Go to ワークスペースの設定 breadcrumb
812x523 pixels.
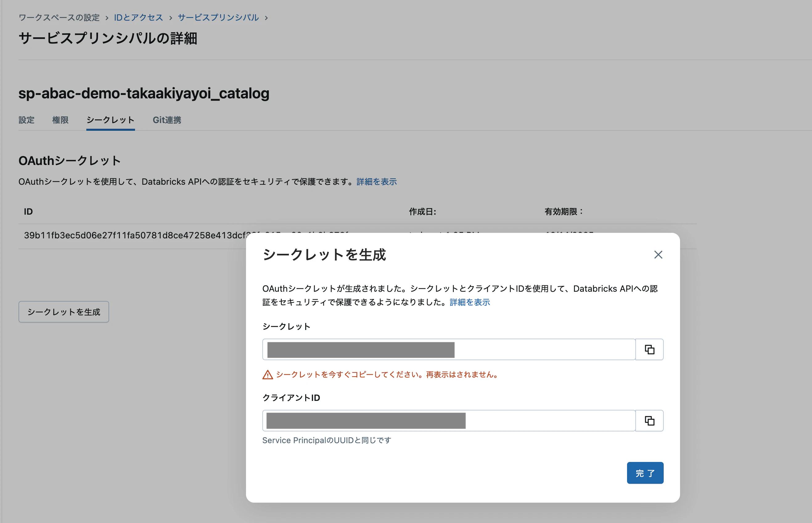pos(59,17)
